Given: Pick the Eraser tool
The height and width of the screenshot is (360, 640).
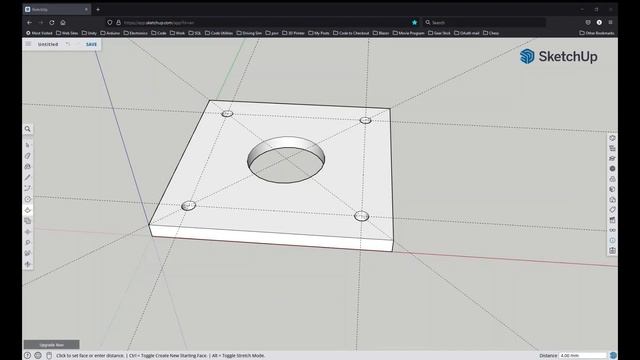Looking at the screenshot, I should click(x=28, y=156).
